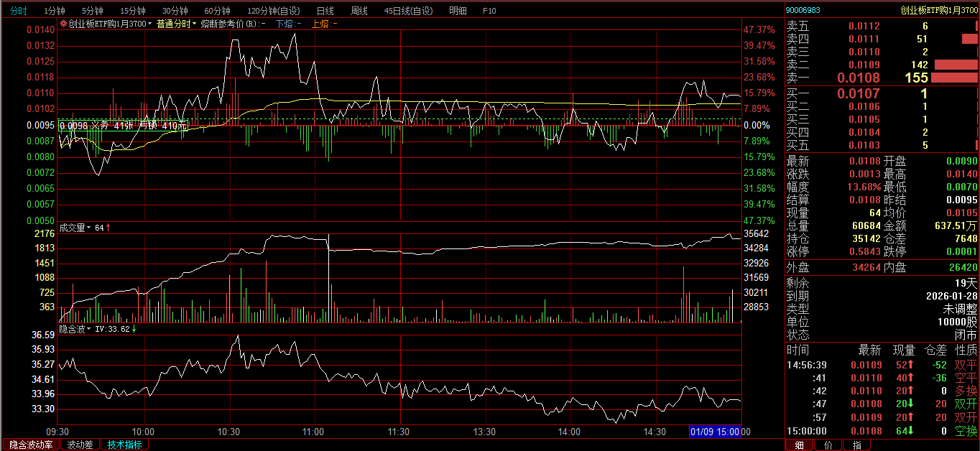
Task: Select the 日线 daily chart tab
Action: 325,11
